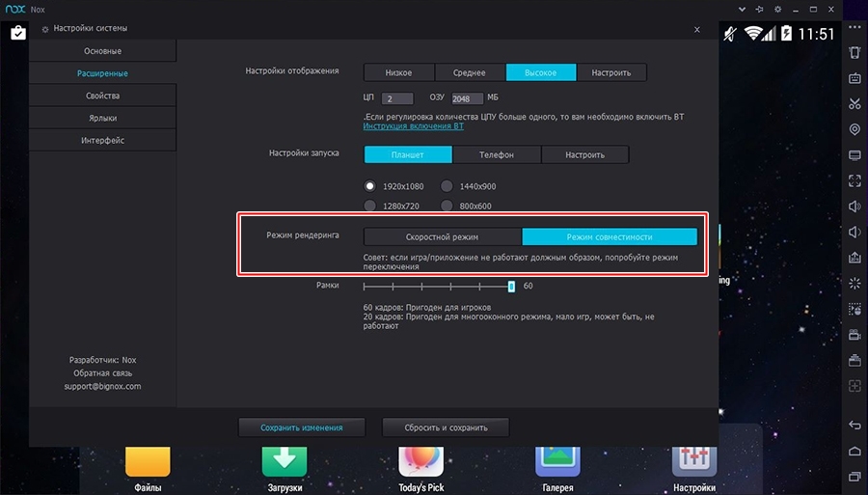Click the multi-instance add icon
The width and height of the screenshot is (868, 495).
tap(854, 386)
